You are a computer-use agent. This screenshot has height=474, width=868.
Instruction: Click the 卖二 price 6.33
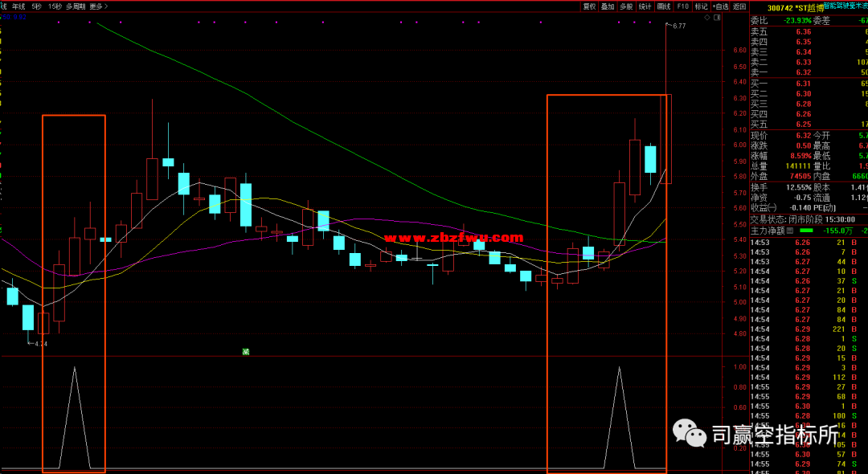pos(803,63)
